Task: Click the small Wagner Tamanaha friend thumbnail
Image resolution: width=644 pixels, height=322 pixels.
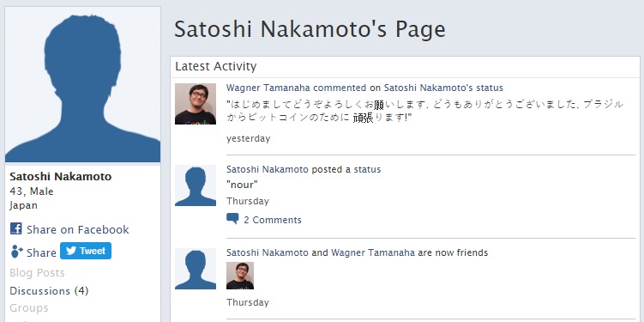Action: tap(240, 276)
